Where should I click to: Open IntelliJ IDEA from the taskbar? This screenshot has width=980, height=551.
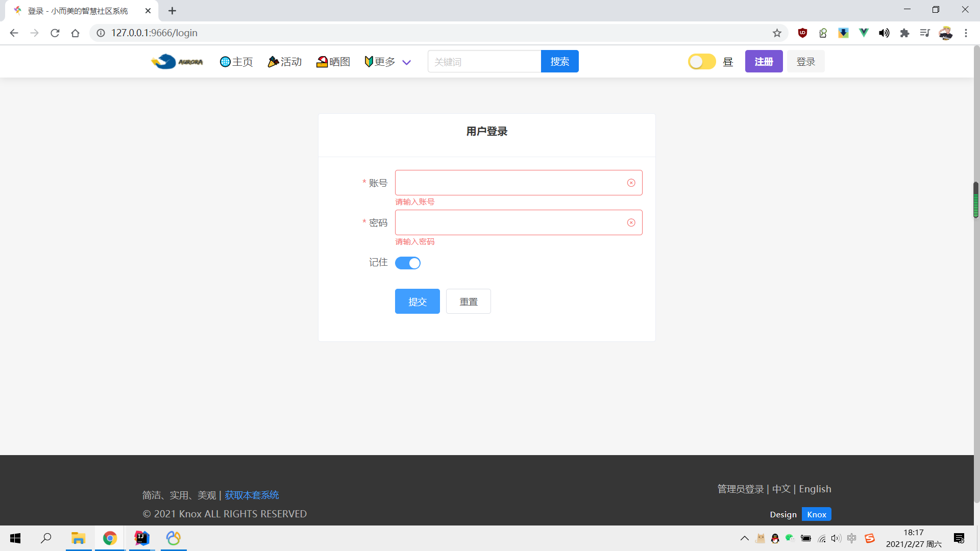pos(142,538)
